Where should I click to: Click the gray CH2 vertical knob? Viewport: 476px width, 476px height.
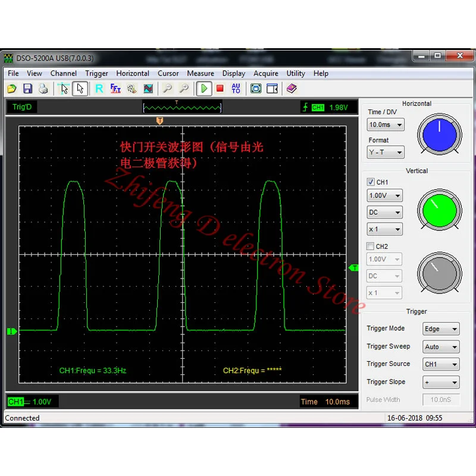click(440, 273)
